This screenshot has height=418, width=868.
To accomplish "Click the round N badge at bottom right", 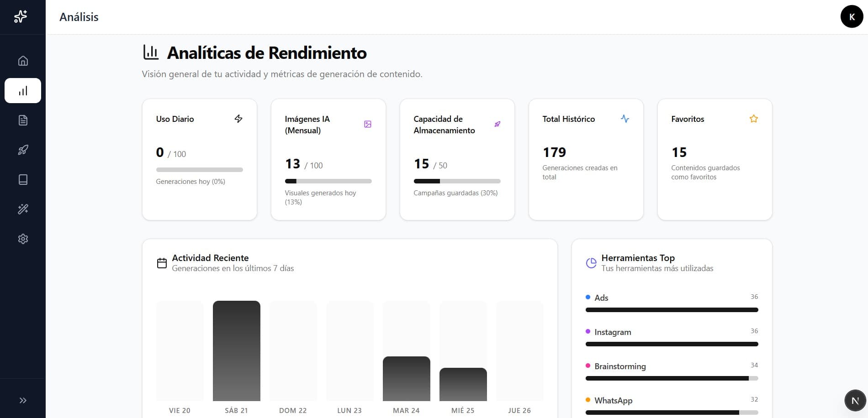I will [855, 401].
